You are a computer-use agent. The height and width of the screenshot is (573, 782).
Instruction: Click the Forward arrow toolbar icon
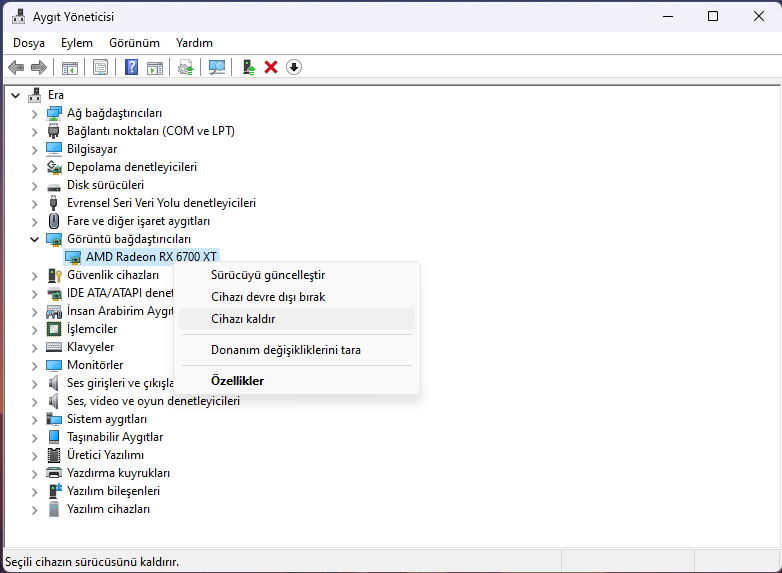(x=39, y=67)
